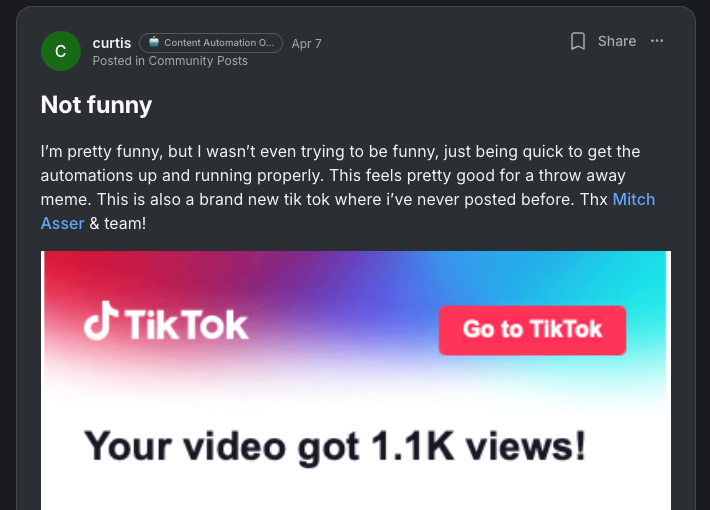Viewport: 710px width, 510px height.
Task: Open the curtis username profile link
Action: pyautogui.click(x=112, y=43)
